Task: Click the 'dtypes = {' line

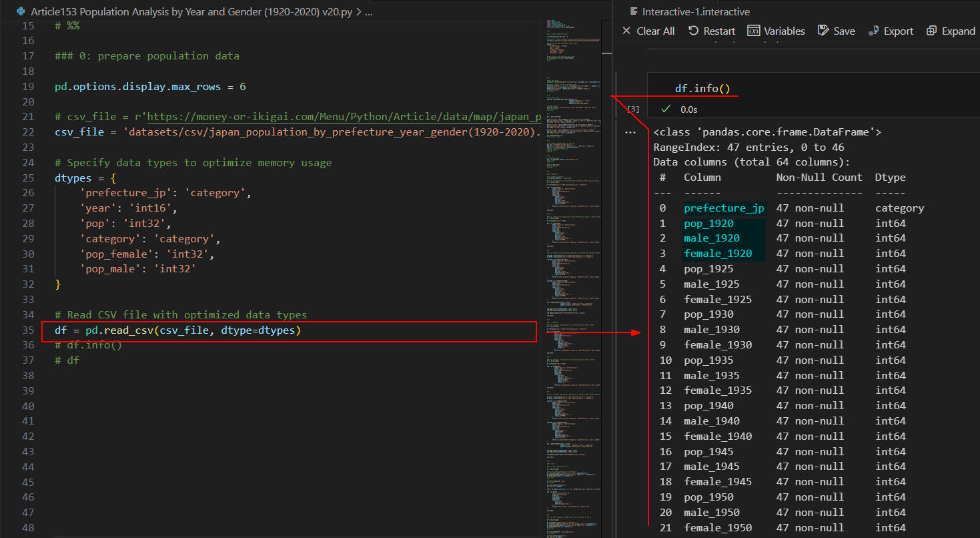Action: click(x=85, y=178)
